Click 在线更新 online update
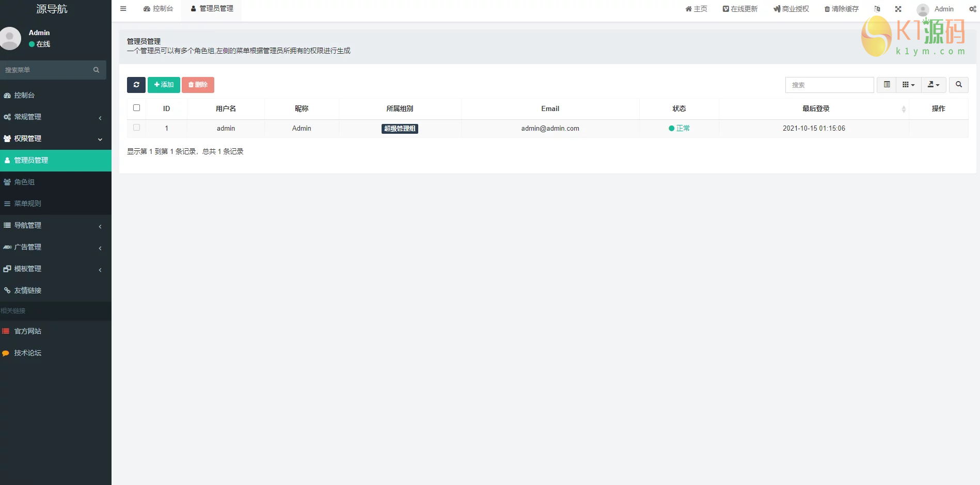This screenshot has height=485, width=980. pos(740,9)
